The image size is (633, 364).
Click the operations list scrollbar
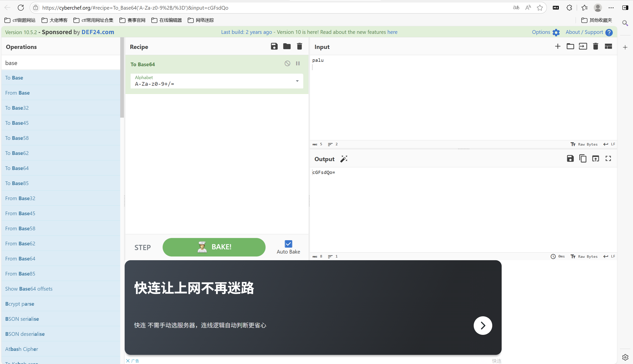tap(122, 78)
